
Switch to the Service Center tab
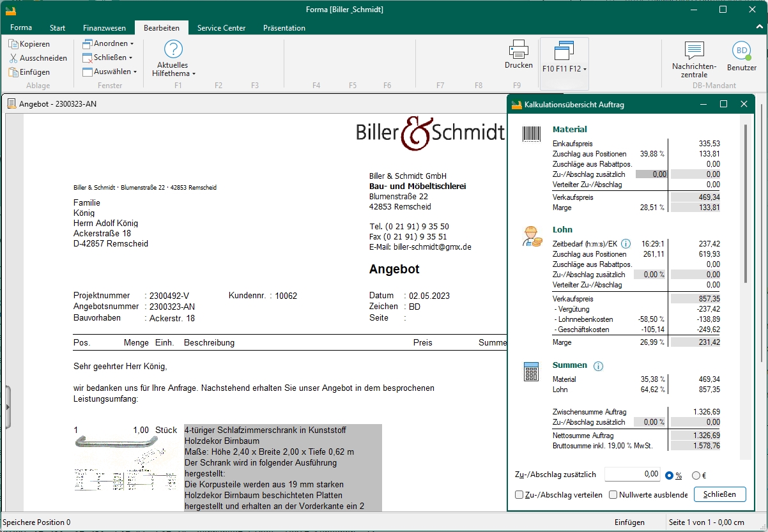pos(221,28)
